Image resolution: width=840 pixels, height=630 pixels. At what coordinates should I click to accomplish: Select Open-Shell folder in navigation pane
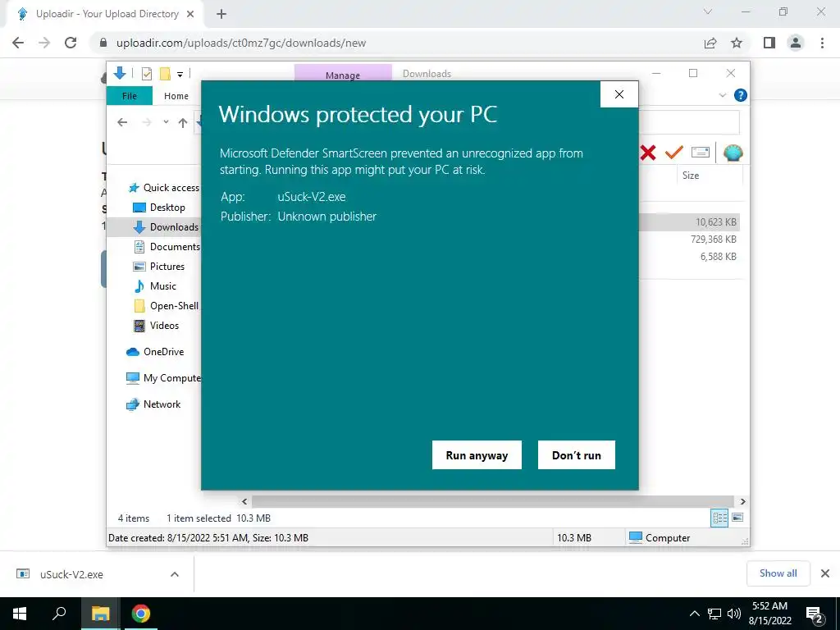pos(166,306)
